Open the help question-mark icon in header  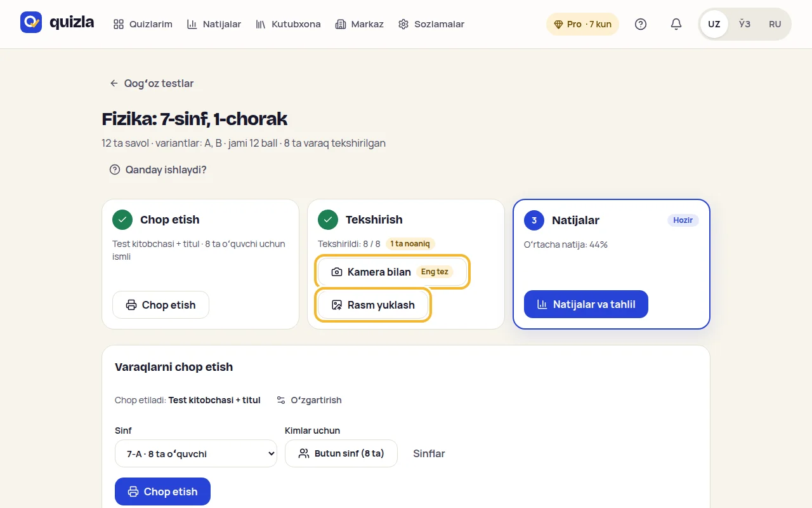(641, 24)
